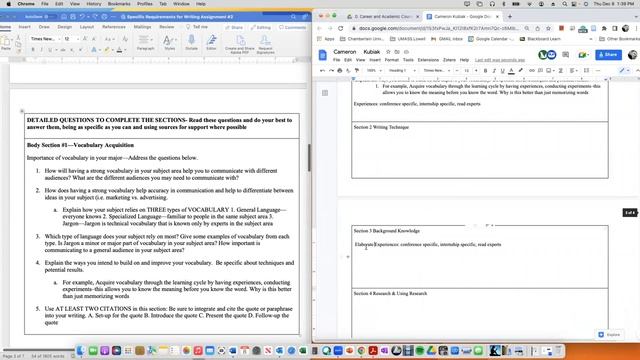This screenshot has width=640, height=360.
Task: Show document outline icon in Docs
Action: click(325, 93)
